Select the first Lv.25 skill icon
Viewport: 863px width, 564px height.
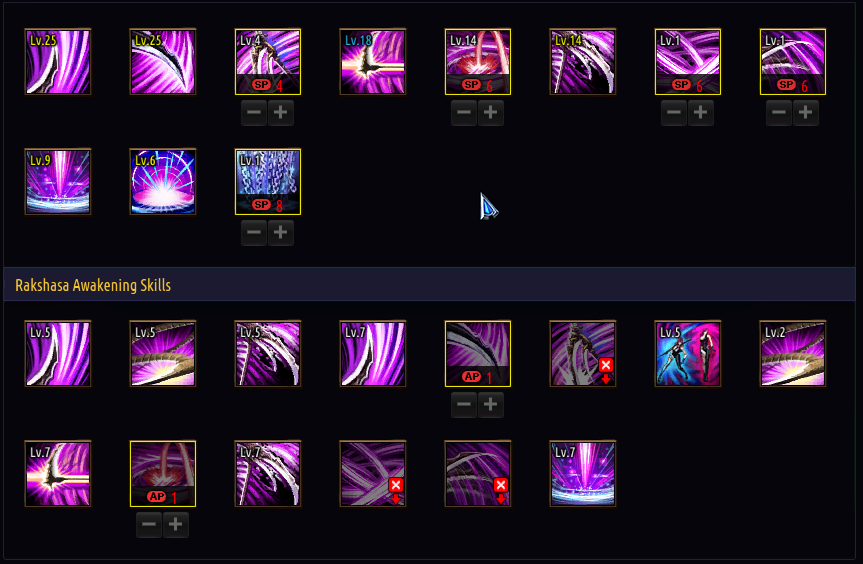[x=58, y=62]
